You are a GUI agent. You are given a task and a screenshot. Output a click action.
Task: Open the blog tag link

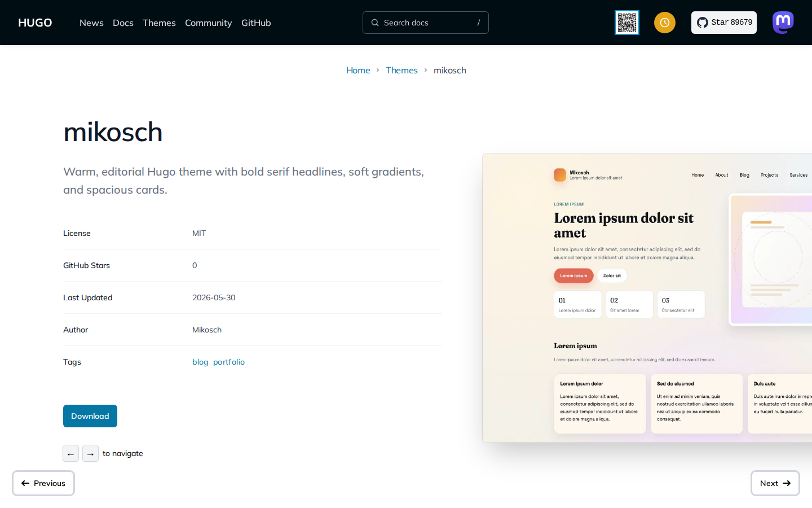[200, 362]
